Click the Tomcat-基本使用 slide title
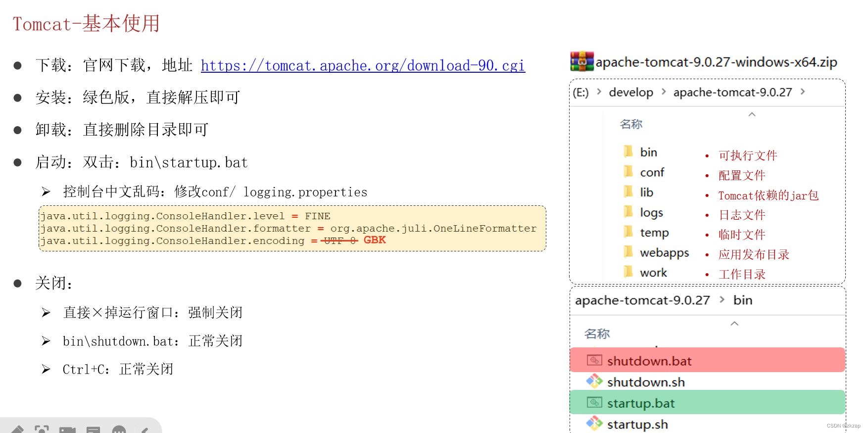The image size is (868, 433). [86, 24]
